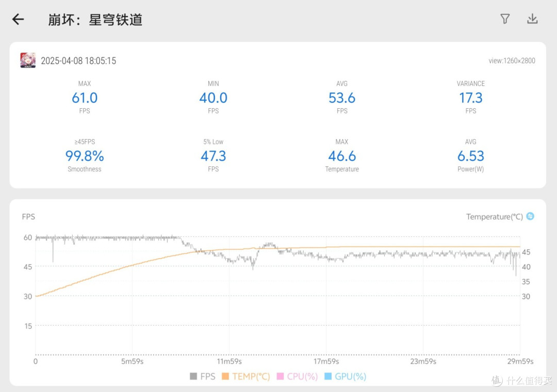This screenshot has width=557, height=392.
Task: Switch chart axis using the Temperature toggle icon
Action: [530, 216]
